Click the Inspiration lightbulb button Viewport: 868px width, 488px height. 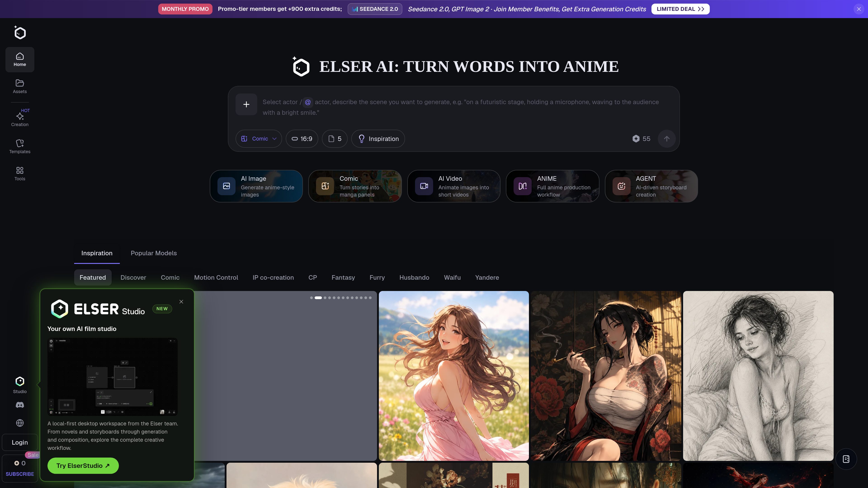click(x=378, y=139)
